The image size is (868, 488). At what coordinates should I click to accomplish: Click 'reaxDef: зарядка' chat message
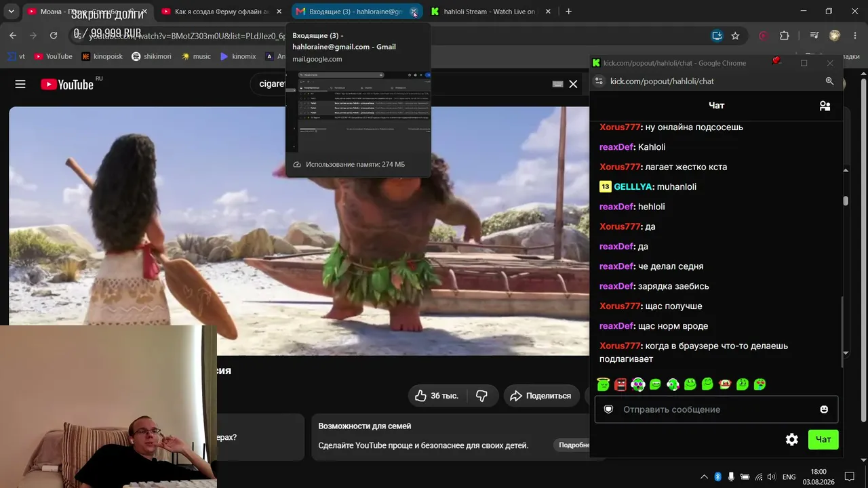pos(654,286)
